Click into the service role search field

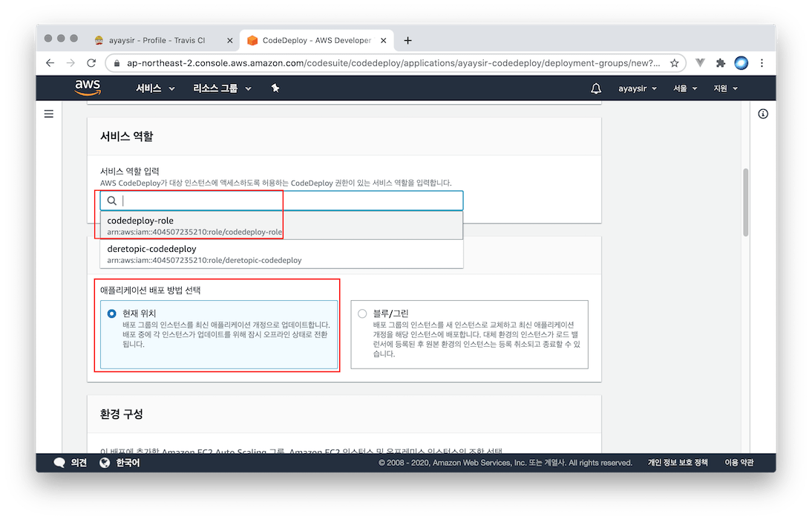click(x=289, y=201)
